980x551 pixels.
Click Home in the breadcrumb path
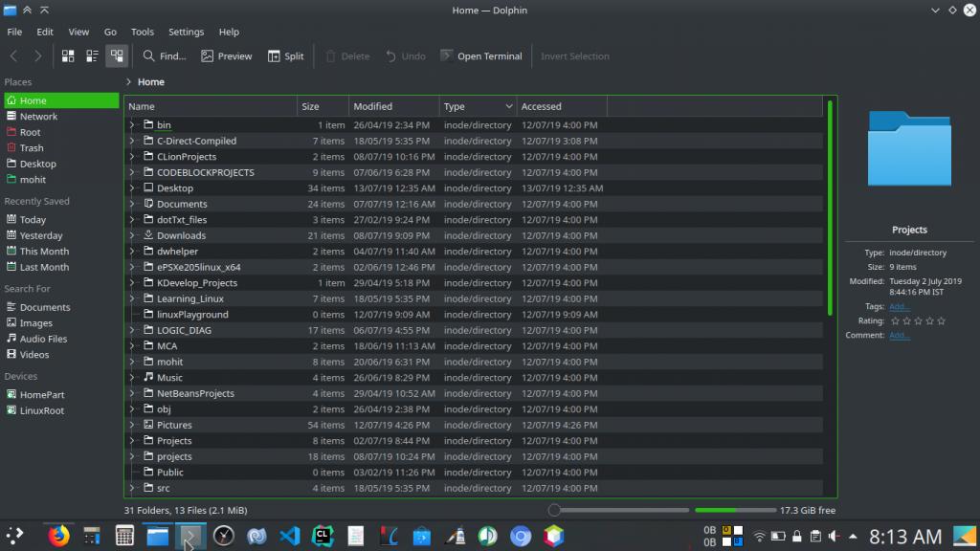(x=151, y=82)
